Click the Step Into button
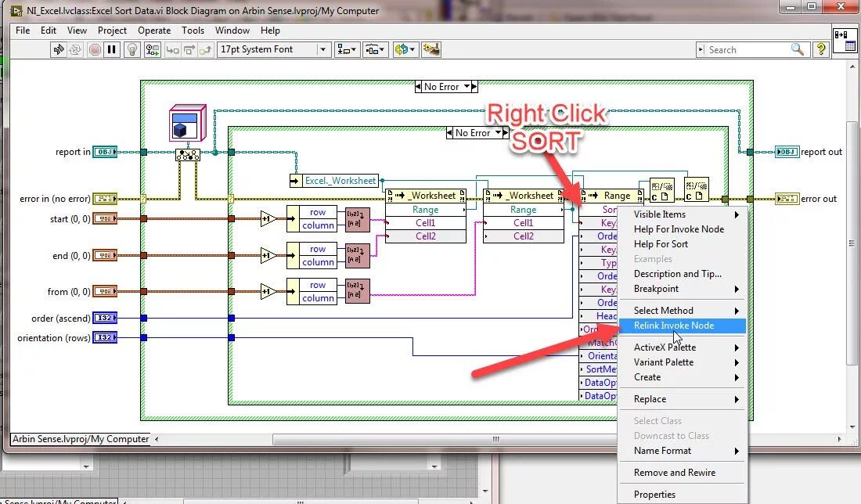The width and height of the screenshot is (861, 504). coord(172,50)
